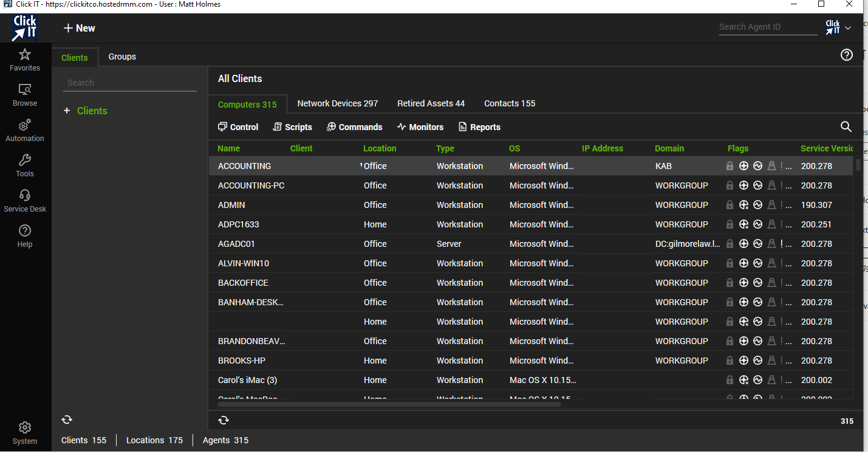The width and height of the screenshot is (868, 456).
Task: Select the BACKOFFICE computer
Action: [x=531, y=283]
